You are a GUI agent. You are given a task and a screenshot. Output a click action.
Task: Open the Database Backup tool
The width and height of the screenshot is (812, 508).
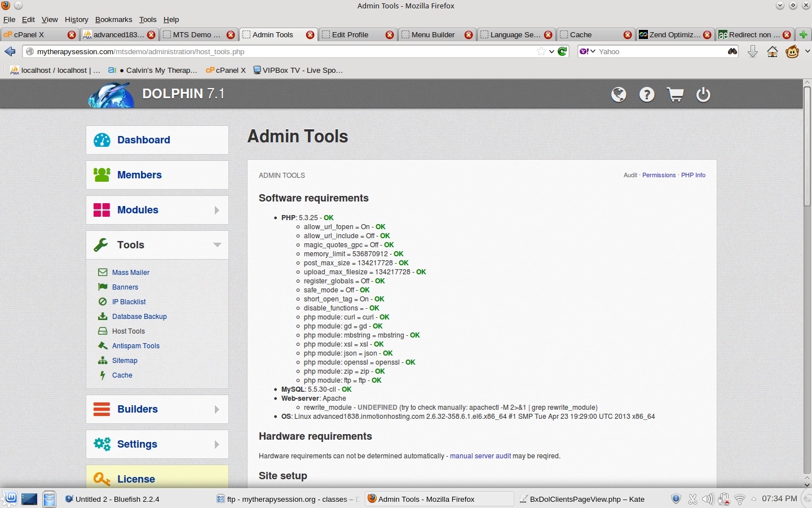point(139,317)
